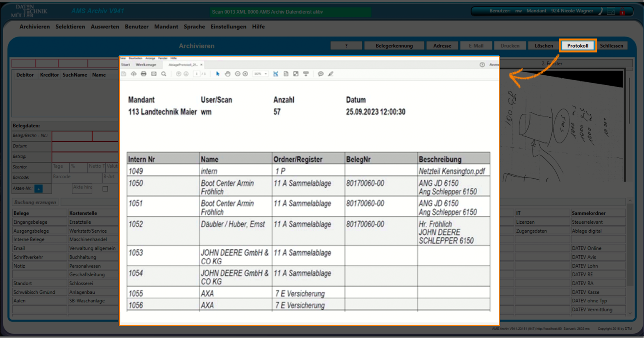The width and height of the screenshot is (644, 338).
Task: Select the hand pan tool
Action: [x=228, y=74]
